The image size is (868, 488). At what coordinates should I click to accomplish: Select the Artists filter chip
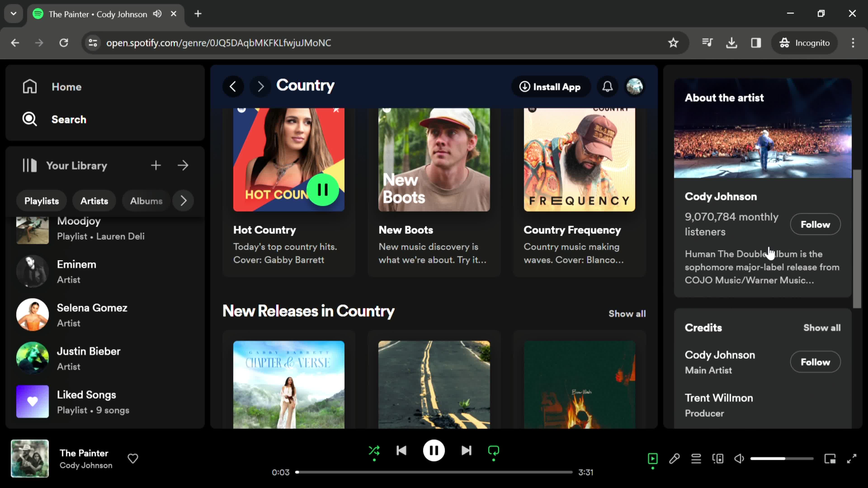tap(94, 201)
